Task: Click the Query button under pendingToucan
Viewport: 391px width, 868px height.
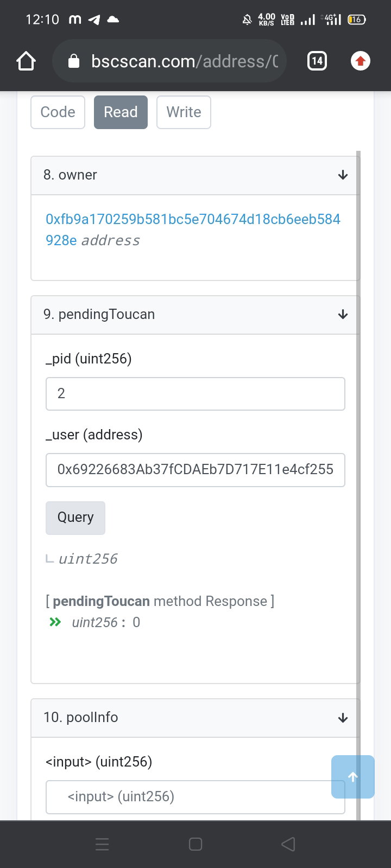Action: point(75,518)
